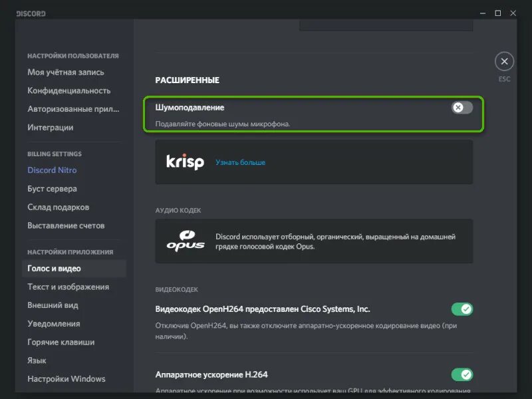This screenshot has width=532, height=399.
Task: Open Авторизованные приложения section
Action: [73, 109]
